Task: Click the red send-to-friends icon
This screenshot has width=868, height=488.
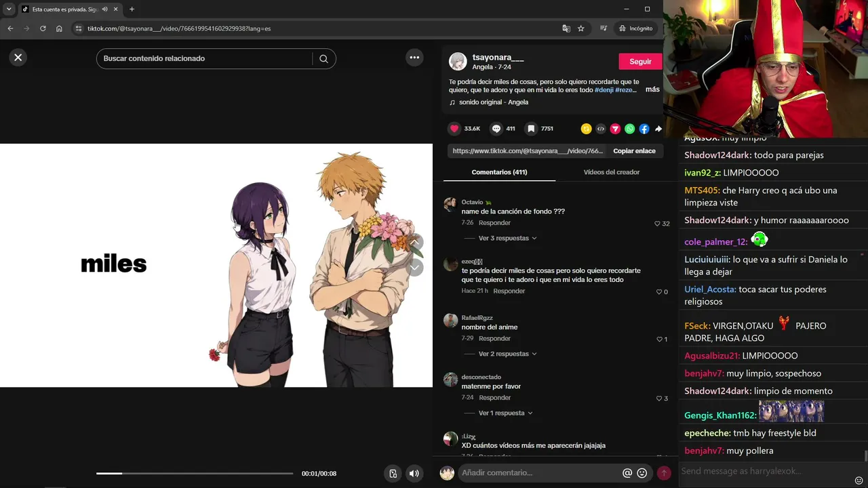Action: (615, 129)
